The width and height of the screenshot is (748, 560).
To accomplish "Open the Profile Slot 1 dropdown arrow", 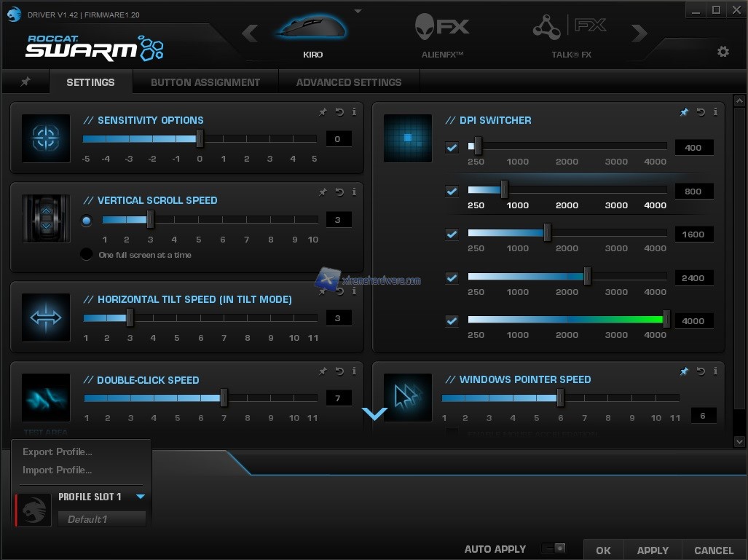I will point(141,497).
